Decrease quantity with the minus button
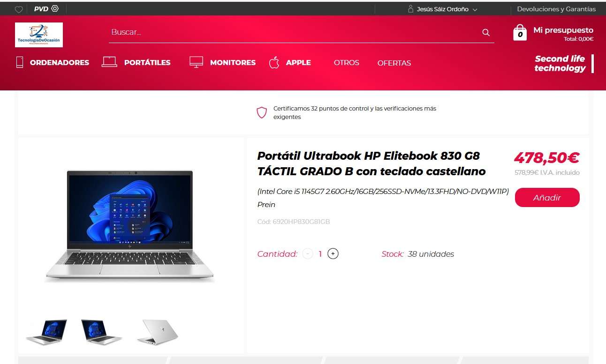Viewport: 606px width, 364px height. point(308,254)
